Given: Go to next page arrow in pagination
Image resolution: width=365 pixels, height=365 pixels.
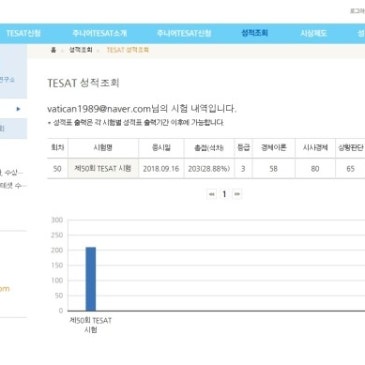Looking at the screenshot, I should [x=237, y=194].
